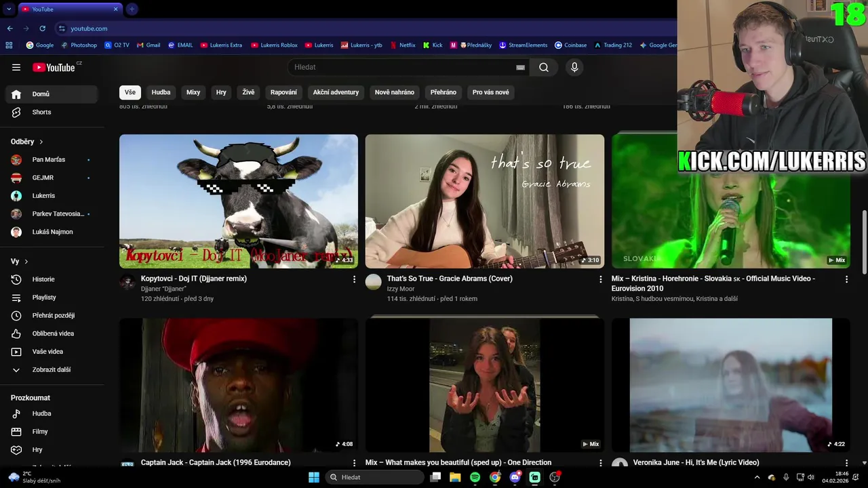The width and height of the screenshot is (868, 488).
Task: Open Hudba under Prozkoumat
Action: 52,413
